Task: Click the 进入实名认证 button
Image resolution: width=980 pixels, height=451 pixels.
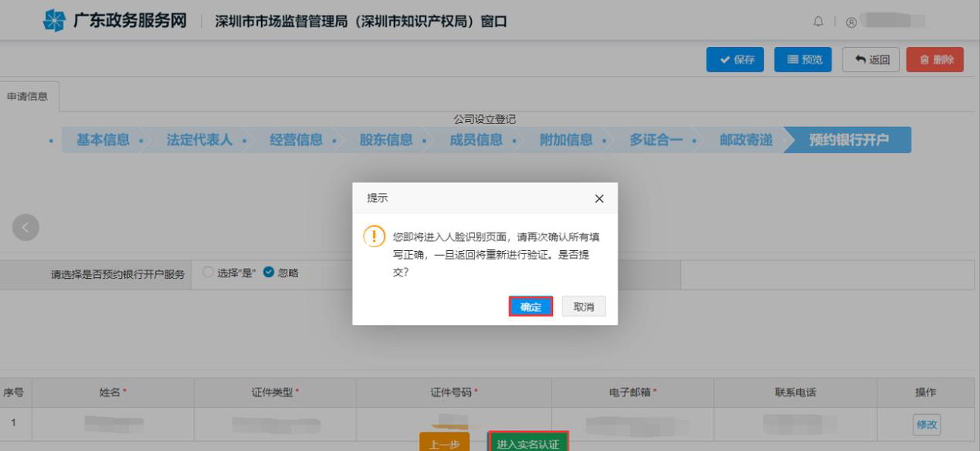Action: click(x=529, y=444)
